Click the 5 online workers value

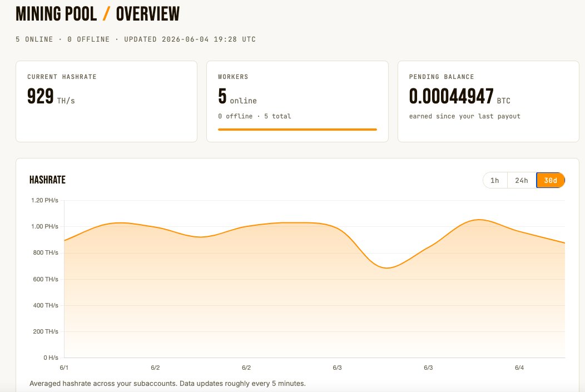(237, 96)
